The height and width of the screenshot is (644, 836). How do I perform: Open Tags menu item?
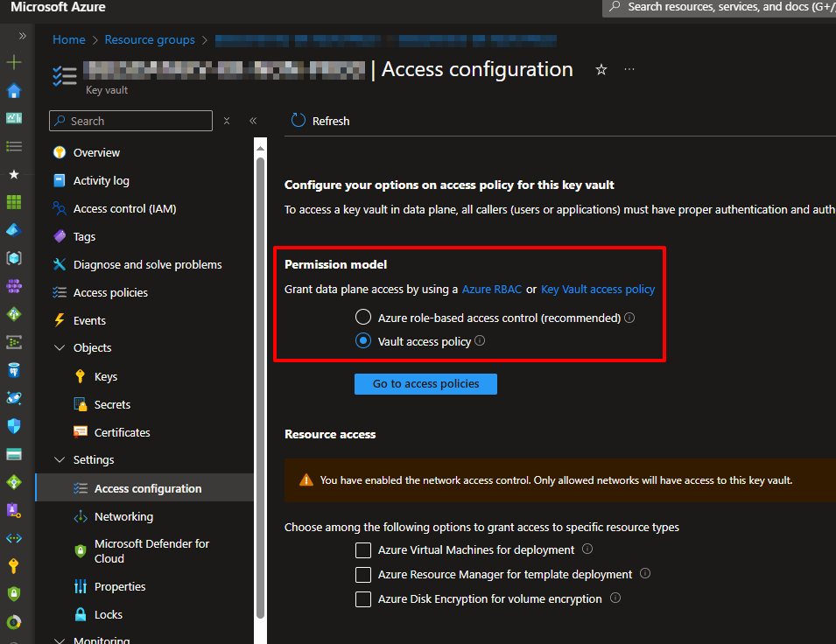(x=84, y=237)
